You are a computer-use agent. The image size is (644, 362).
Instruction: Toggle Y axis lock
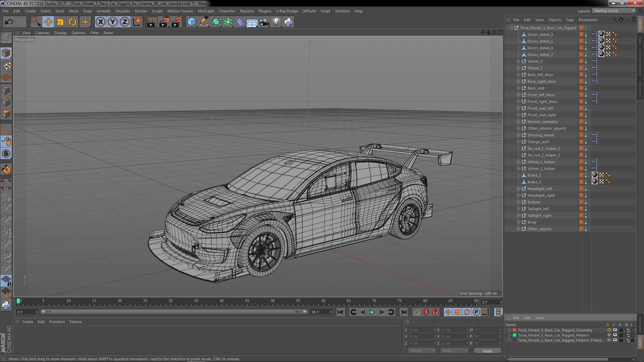click(113, 22)
